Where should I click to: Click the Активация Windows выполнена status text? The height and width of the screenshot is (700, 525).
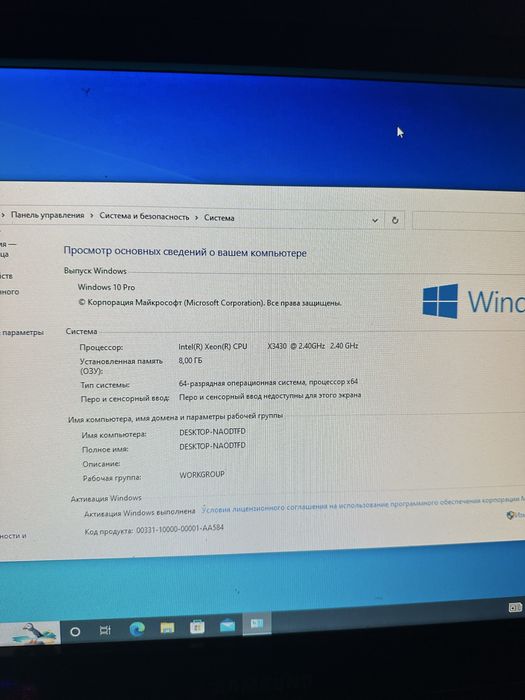point(140,512)
